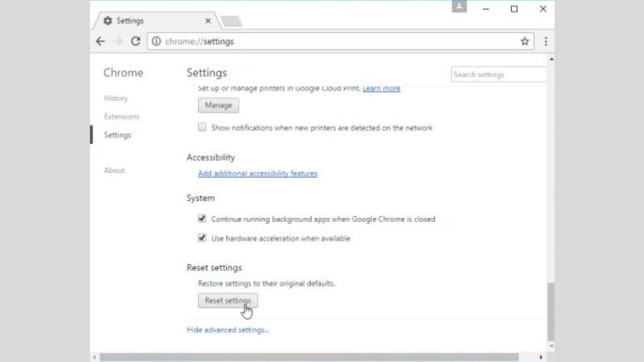This screenshot has width=644, height=362.
Task: Click the forward navigation arrow
Action: tap(118, 41)
